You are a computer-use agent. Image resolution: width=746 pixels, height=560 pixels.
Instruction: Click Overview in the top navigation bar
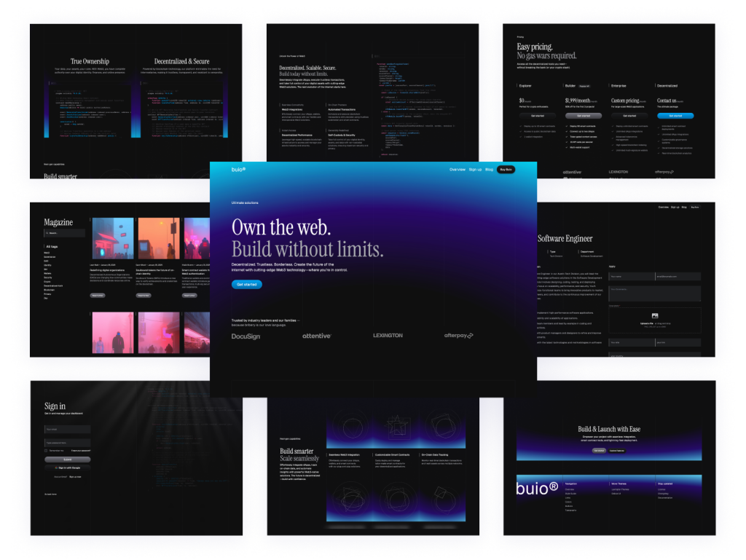pos(458,170)
